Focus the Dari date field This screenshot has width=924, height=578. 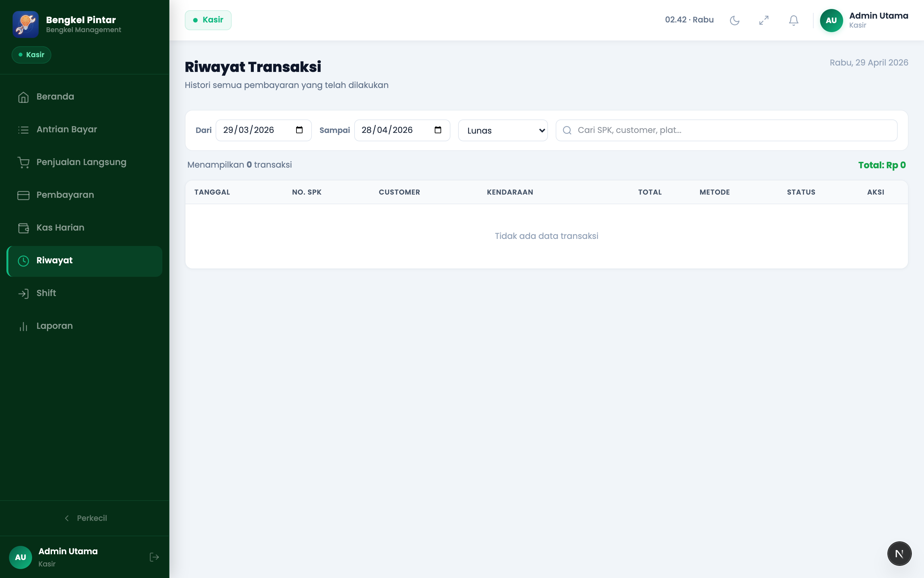click(x=263, y=130)
